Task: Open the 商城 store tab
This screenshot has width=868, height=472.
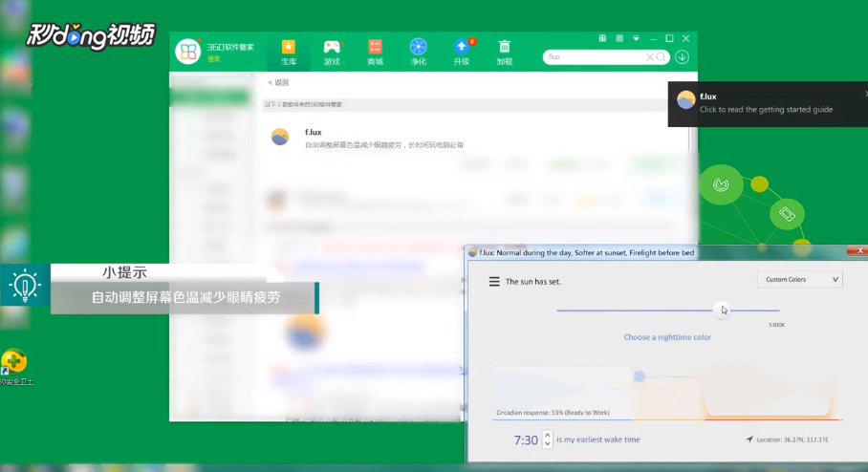Action: [375, 53]
